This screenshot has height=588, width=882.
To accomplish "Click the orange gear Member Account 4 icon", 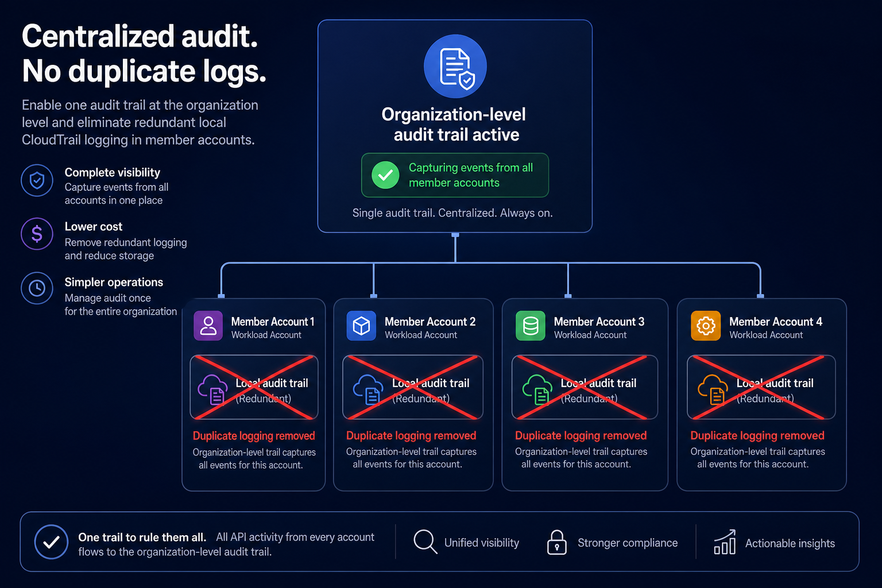I will click(x=706, y=326).
